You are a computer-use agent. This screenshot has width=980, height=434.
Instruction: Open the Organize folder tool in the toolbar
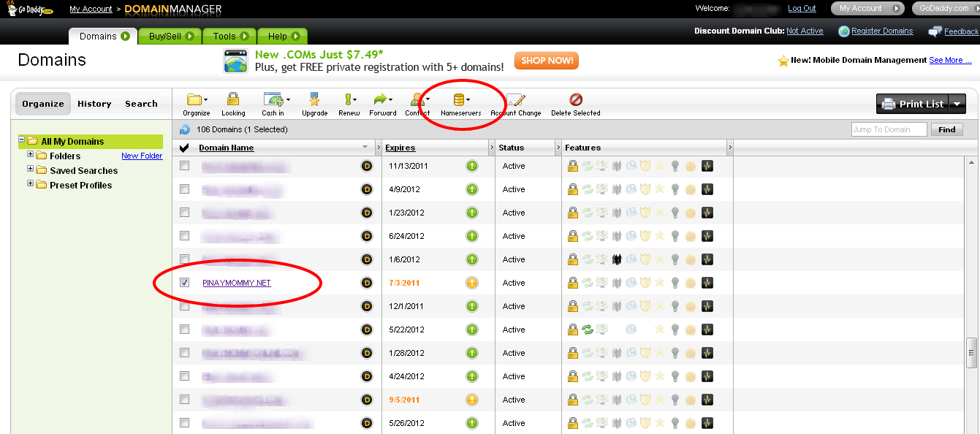pos(196,104)
